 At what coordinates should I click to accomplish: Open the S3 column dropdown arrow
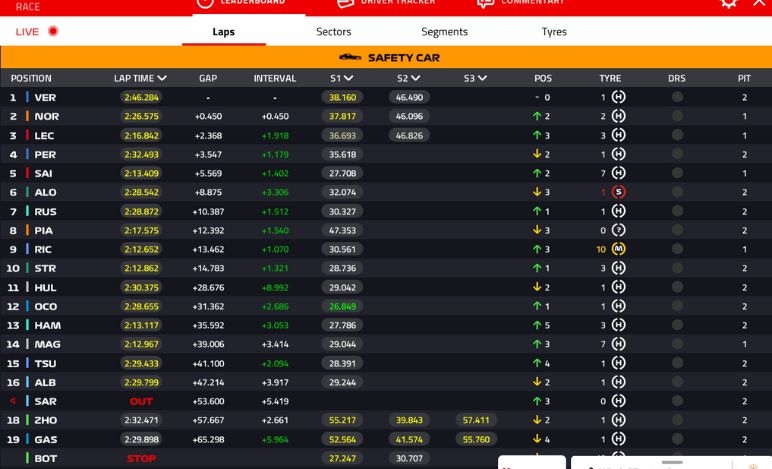[x=483, y=78]
